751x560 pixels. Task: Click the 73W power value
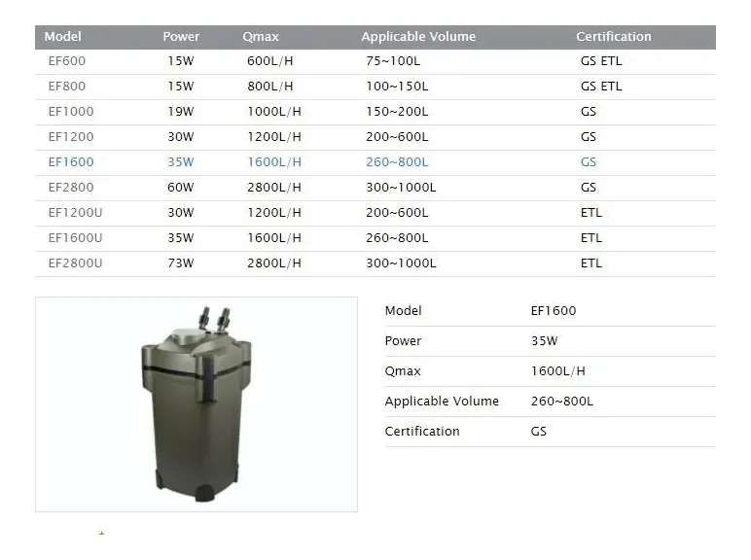tap(181, 263)
